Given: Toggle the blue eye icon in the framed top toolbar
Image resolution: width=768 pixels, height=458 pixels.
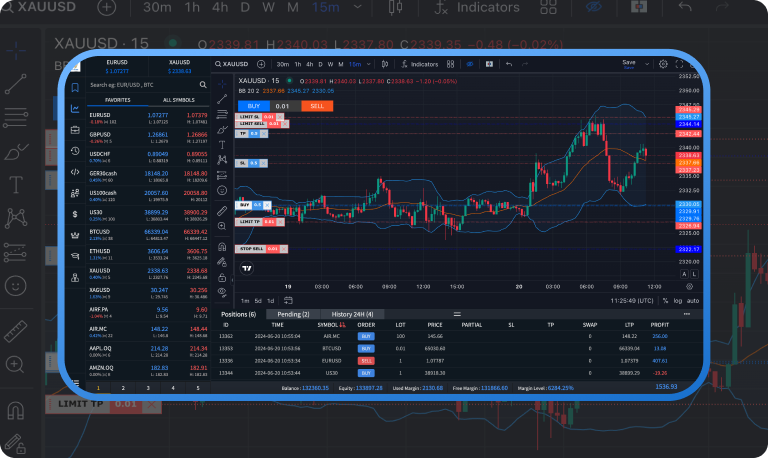Looking at the screenshot, I should 470,64.
